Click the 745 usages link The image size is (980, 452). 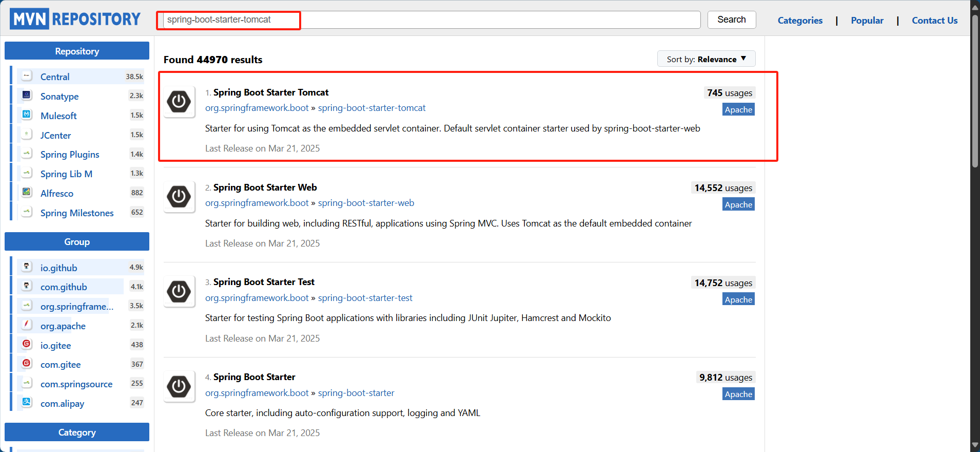730,93
